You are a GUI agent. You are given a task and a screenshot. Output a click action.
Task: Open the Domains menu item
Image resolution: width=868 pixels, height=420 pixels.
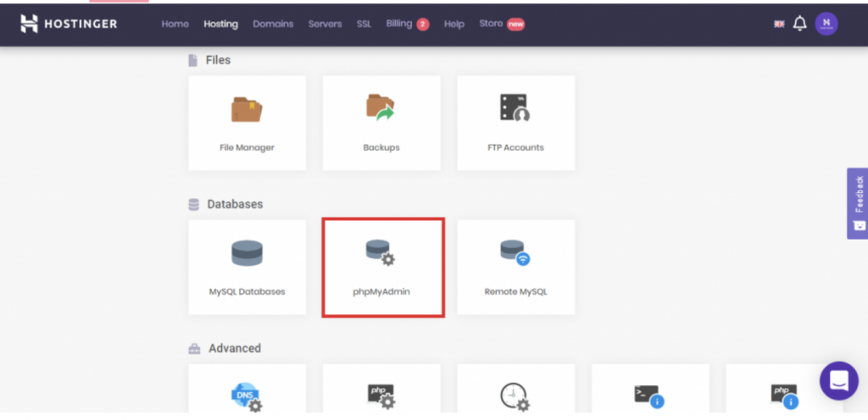point(273,24)
